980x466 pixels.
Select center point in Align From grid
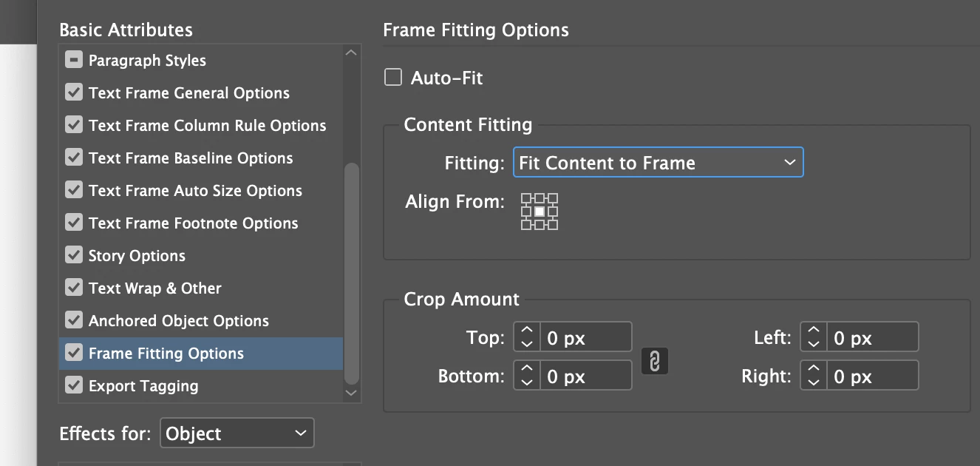tap(540, 212)
